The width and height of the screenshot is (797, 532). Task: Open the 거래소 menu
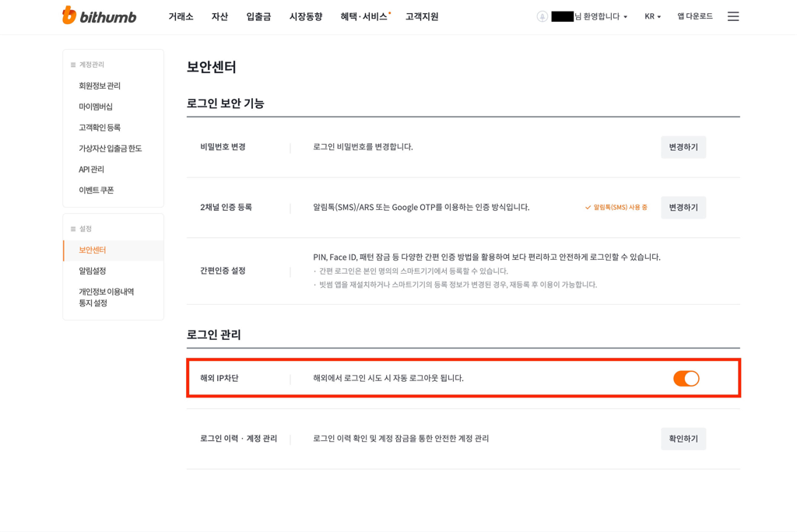tap(181, 17)
